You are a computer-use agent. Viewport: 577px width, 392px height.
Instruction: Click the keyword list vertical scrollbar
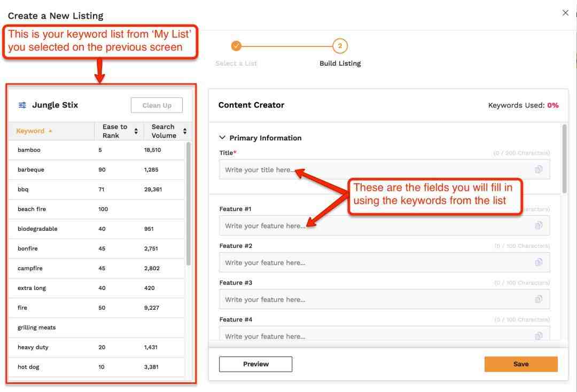(x=188, y=203)
